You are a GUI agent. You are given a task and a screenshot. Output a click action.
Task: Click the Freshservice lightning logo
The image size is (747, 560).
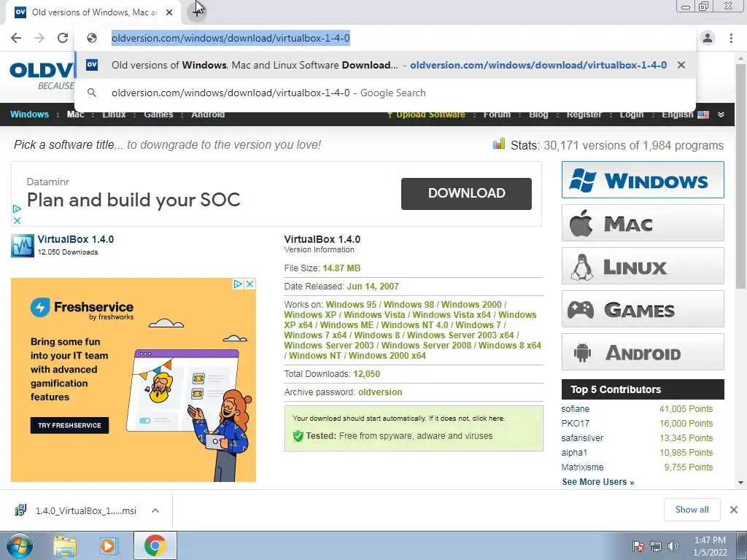click(x=40, y=307)
